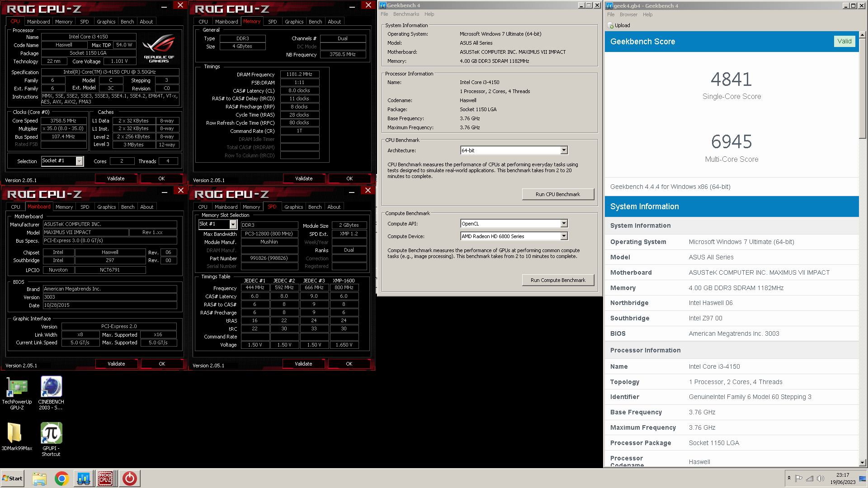The width and height of the screenshot is (868, 488).
Task: Click Run CPU Benchmark button
Action: click(x=558, y=194)
